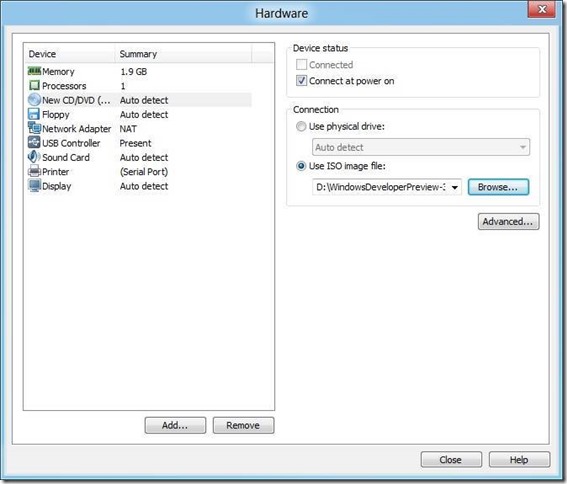Select the Network Adapter row label
Image resolution: width=567 pixels, height=484 pixels.
[x=77, y=129]
